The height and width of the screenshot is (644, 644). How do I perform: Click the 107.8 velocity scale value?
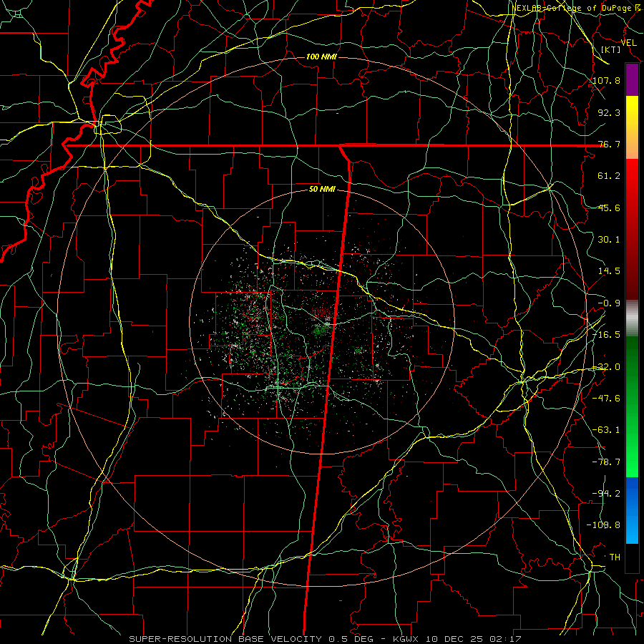607,80
